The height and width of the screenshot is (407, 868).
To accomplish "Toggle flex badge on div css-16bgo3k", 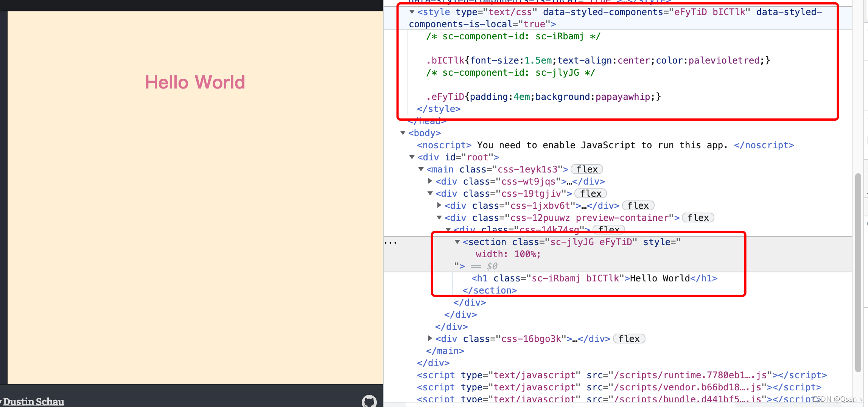I will [629, 339].
